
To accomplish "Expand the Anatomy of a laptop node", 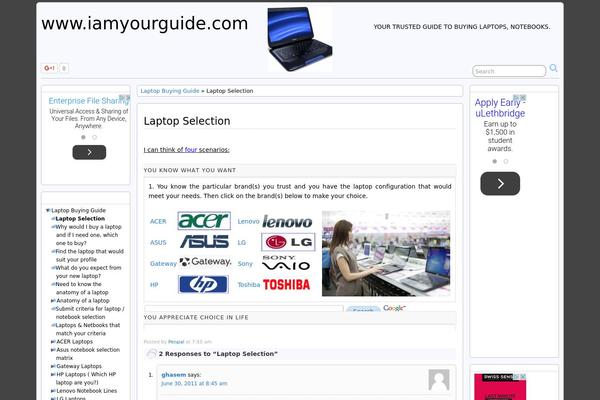I will (53, 301).
